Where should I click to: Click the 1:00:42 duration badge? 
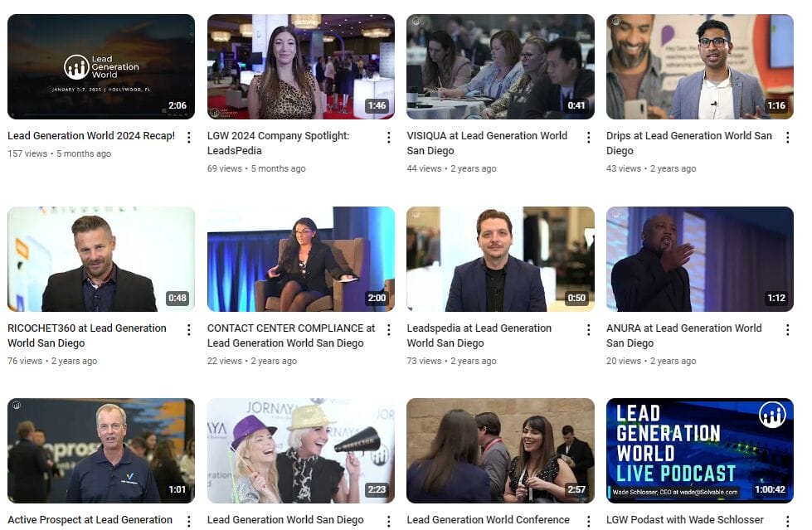pos(770,489)
